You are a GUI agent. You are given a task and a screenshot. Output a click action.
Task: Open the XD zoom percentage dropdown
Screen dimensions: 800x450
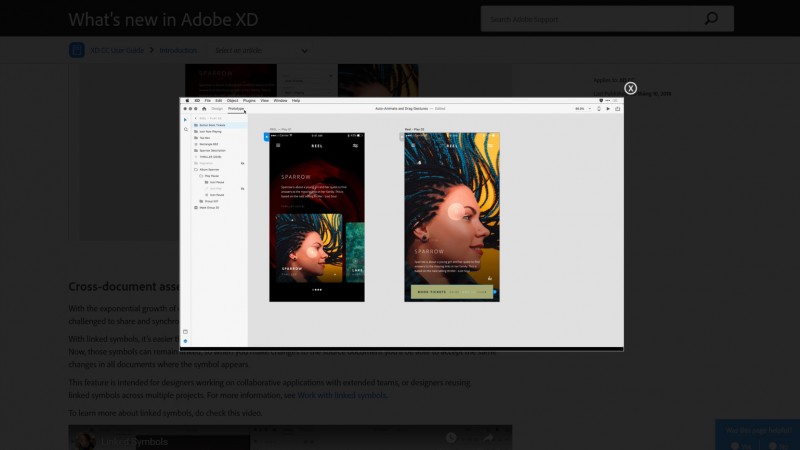click(583, 109)
